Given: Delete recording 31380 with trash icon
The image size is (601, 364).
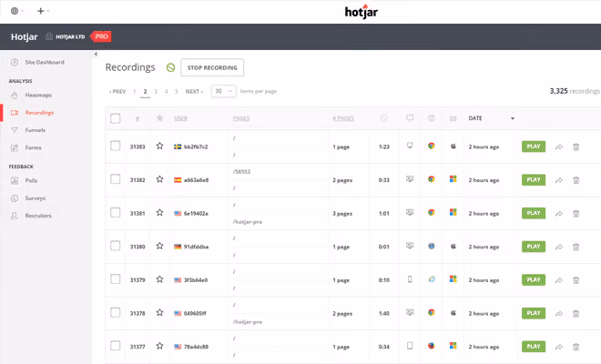Looking at the screenshot, I should 576,247.
